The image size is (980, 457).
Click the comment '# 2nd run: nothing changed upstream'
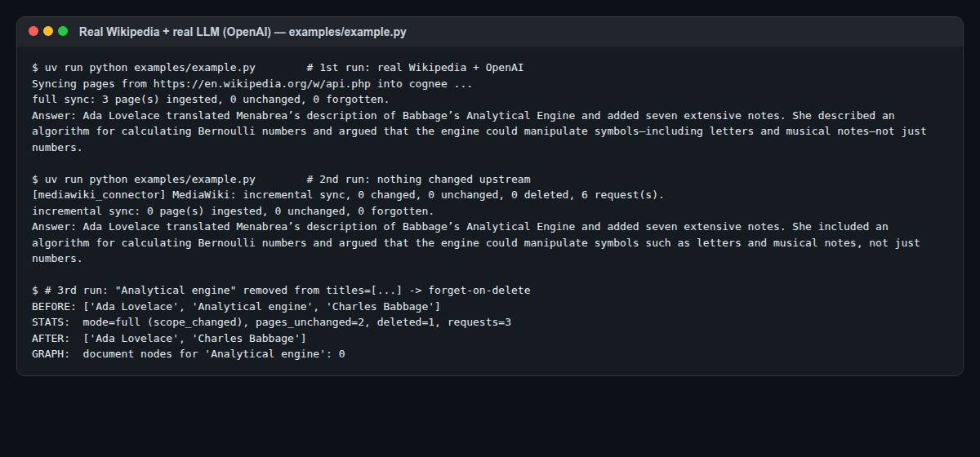point(418,179)
